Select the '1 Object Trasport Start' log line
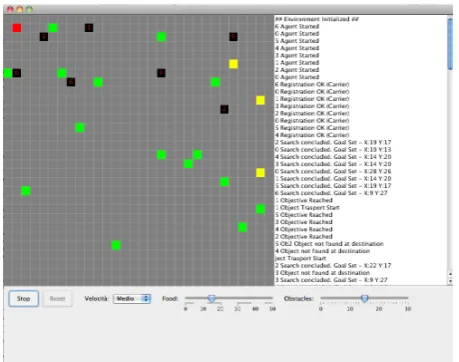This screenshot has height=362, width=459. click(307, 207)
